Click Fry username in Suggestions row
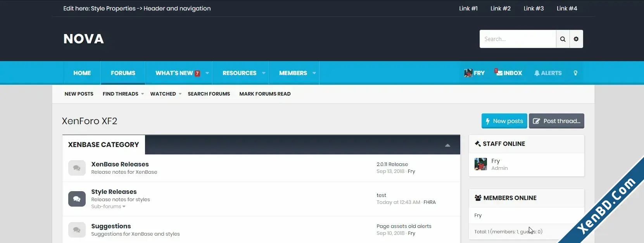This screenshot has height=243, width=644. pos(411,233)
